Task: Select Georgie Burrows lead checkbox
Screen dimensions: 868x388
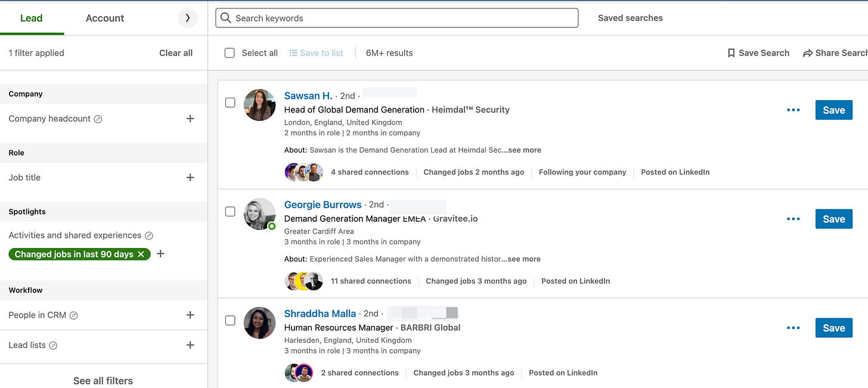Action: [230, 212]
